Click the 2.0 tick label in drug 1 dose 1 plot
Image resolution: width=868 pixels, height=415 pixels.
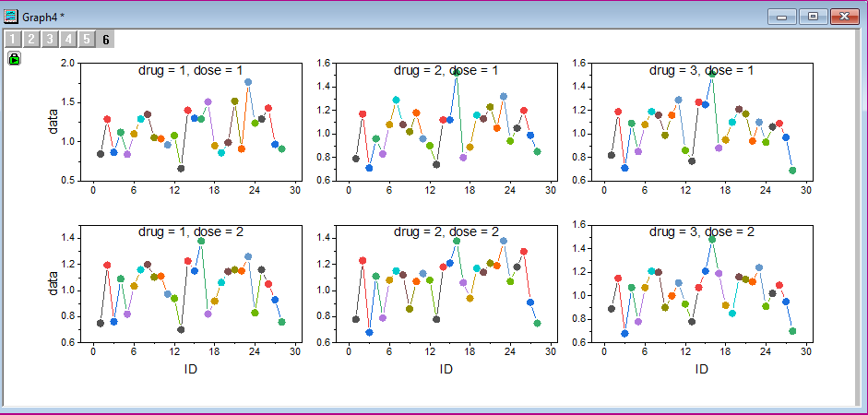tap(67, 63)
